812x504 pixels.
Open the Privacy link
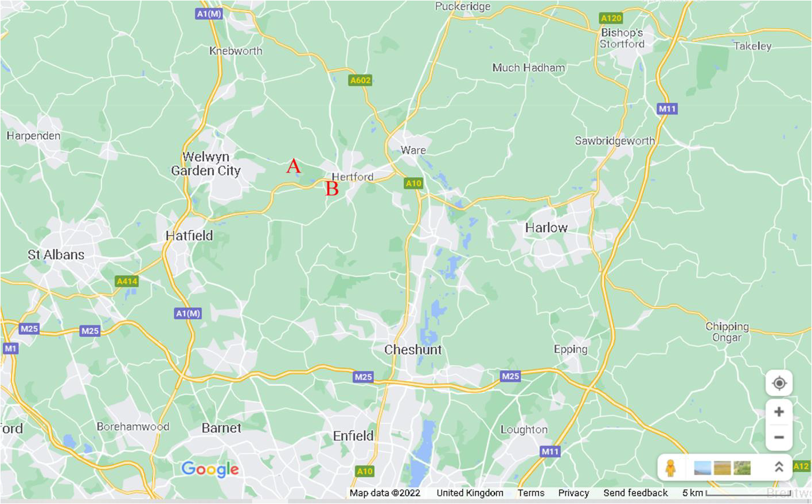click(573, 493)
